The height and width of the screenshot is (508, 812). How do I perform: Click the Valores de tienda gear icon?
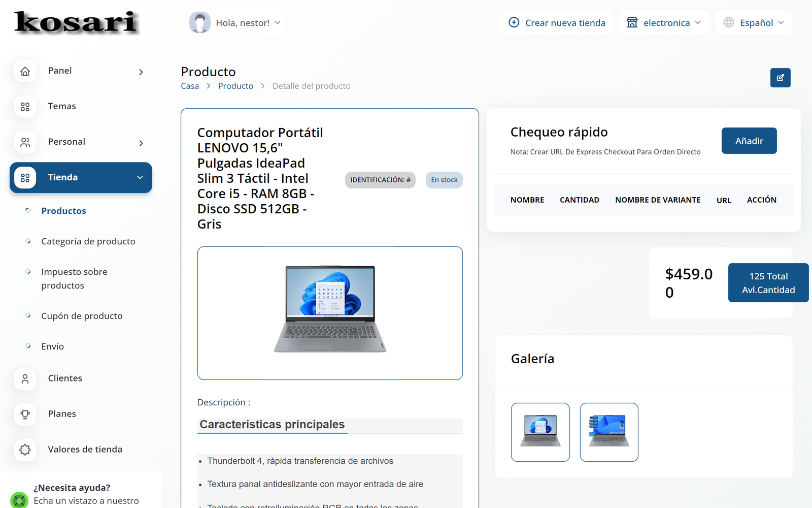click(x=25, y=450)
